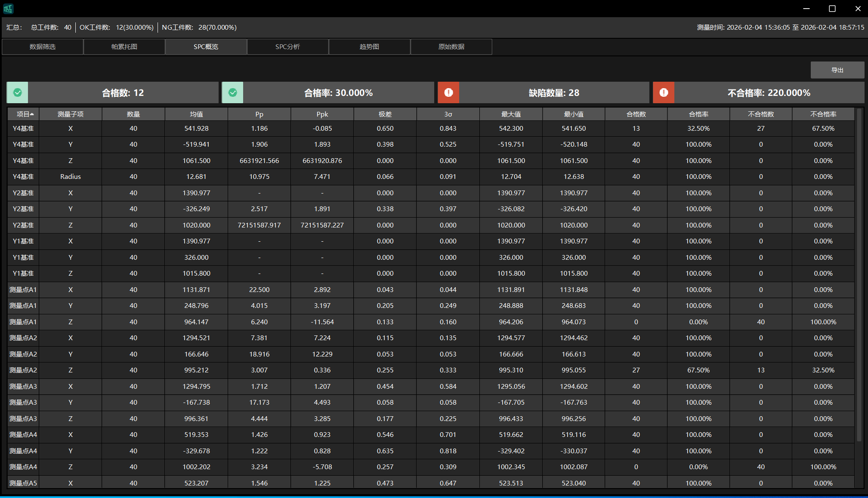
Task: Sort by the 均值 column header
Action: pyautogui.click(x=196, y=114)
